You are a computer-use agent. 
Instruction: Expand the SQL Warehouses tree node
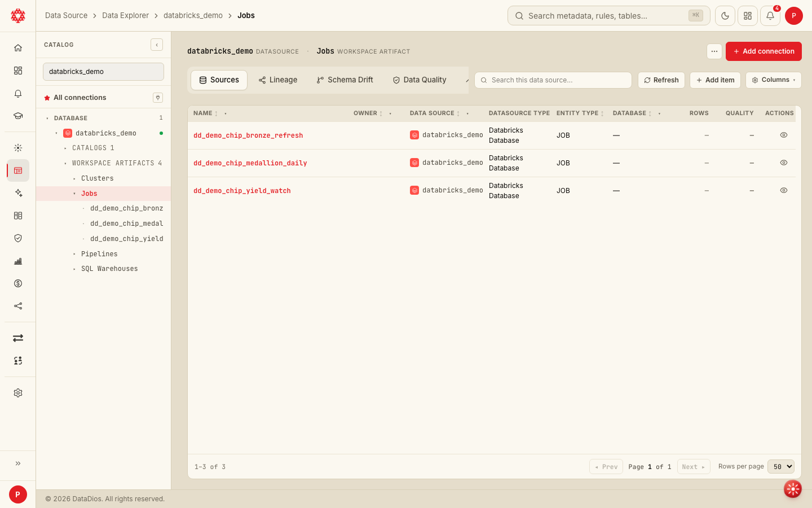(74, 269)
